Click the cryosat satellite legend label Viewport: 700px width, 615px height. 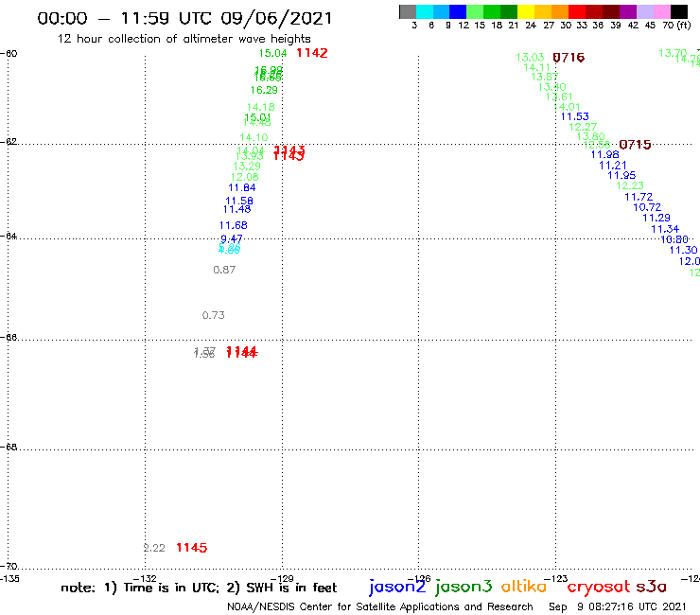(x=599, y=587)
